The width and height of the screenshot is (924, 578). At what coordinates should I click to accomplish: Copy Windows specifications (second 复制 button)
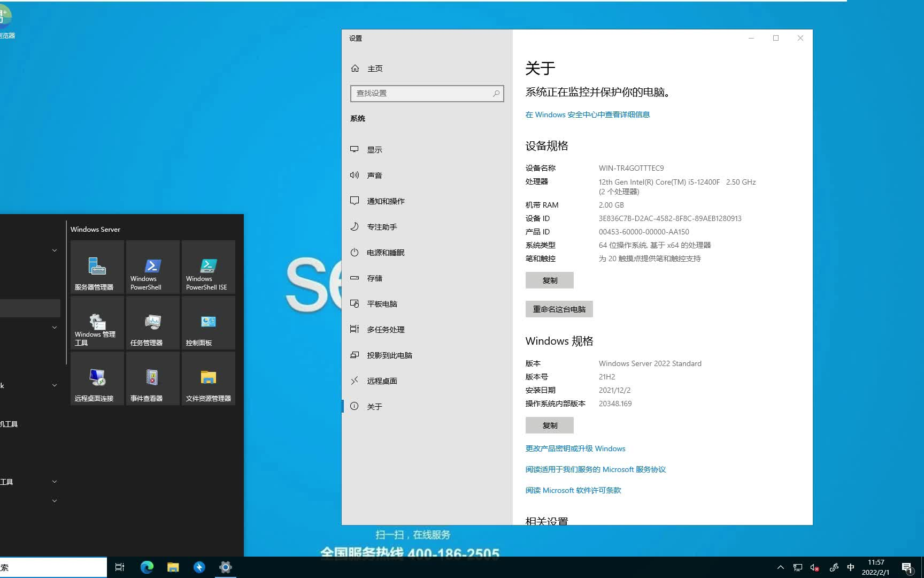[x=550, y=425]
